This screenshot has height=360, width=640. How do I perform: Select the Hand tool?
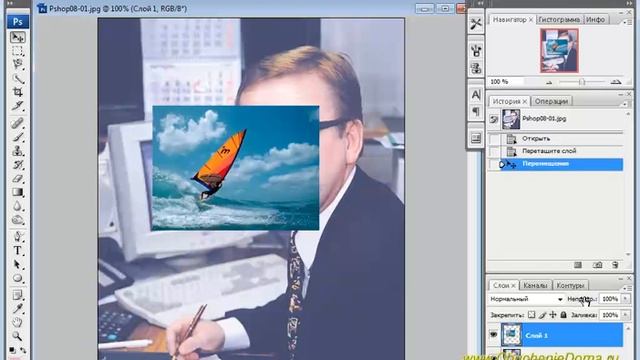click(x=17, y=322)
